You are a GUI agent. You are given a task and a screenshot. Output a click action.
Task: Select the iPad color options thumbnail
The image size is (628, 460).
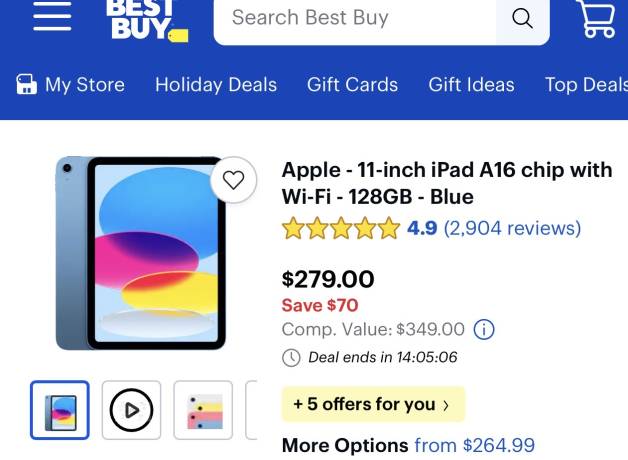[x=203, y=410]
